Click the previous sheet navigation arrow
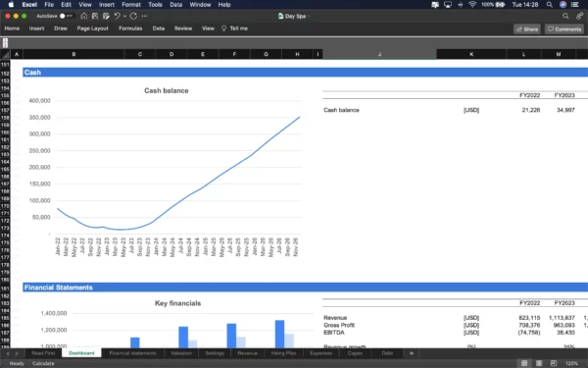This screenshot has height=368, width=588. (8, 353)
